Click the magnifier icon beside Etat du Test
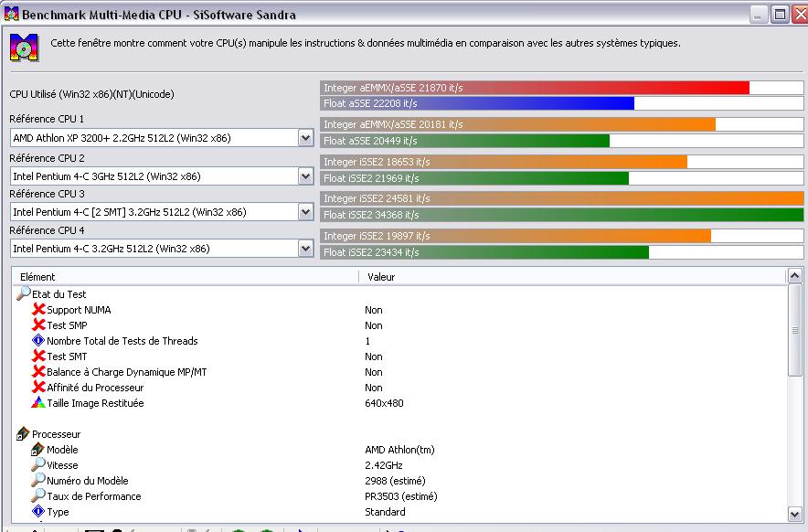The image size is (808, 532). [24, 293]
